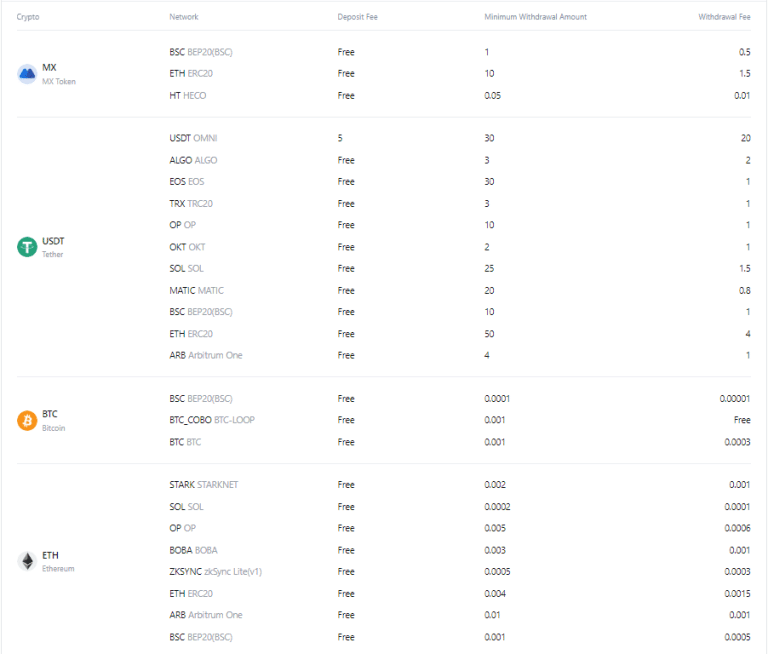Click the Deposit Fee column header
Viewport: 768px width, 654px height.
click(x=358, y=17)
